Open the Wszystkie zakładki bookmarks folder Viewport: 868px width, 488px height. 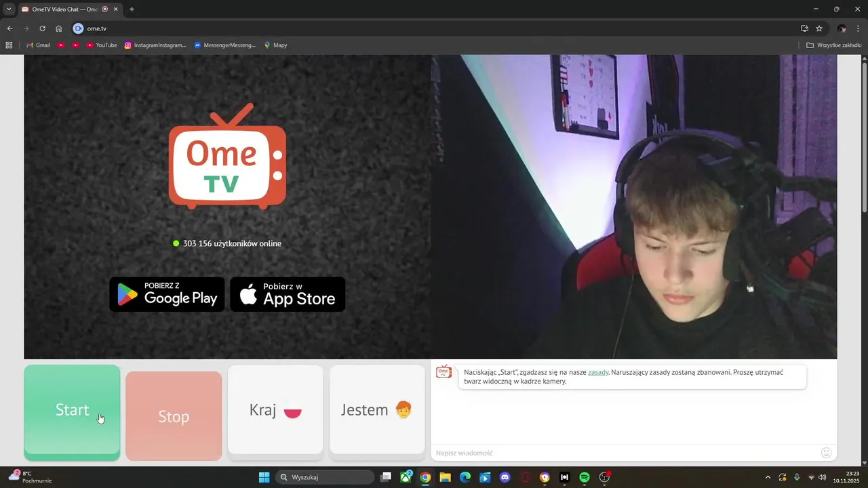click(833, 45)
